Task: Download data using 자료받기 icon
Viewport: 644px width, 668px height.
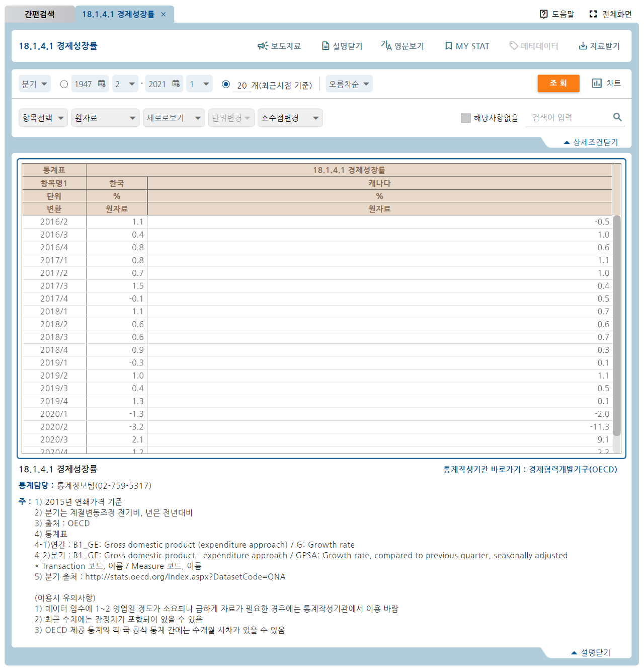Action: [583, 46]
